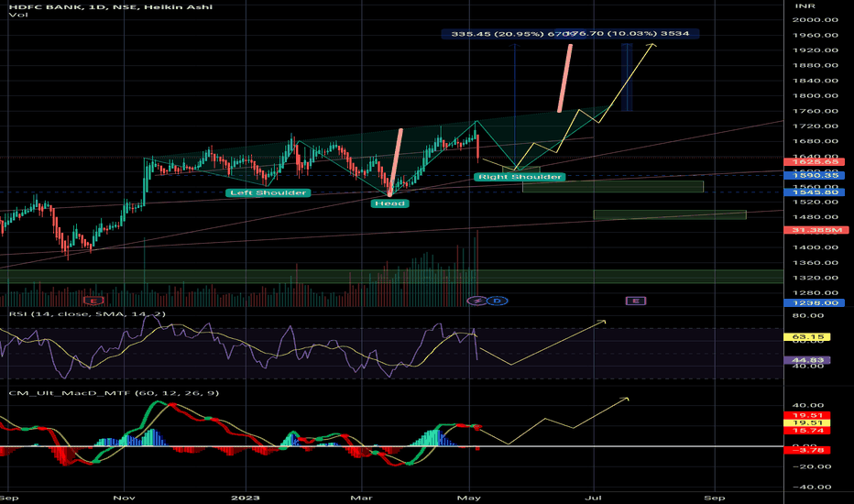This screenshot has height=504, width=854.
Task: Click the 80.00 RSI axis label
Action: pyautogui.click(x=809, y=316)
